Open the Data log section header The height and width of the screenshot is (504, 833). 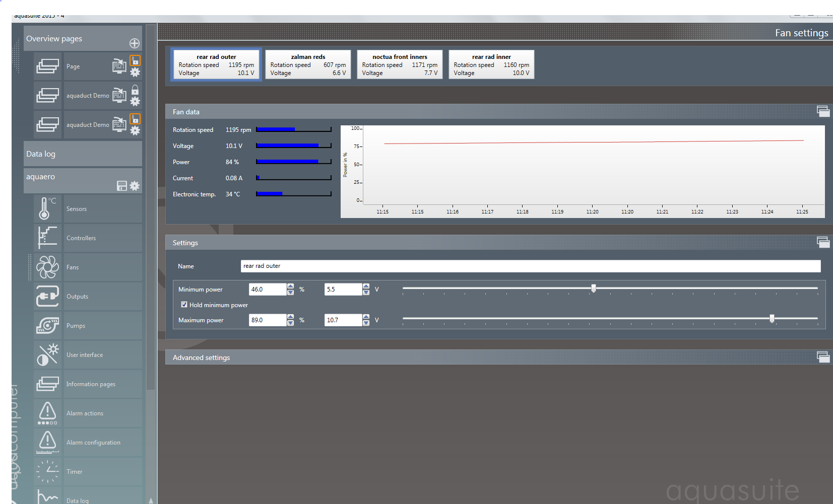[83, 154]
